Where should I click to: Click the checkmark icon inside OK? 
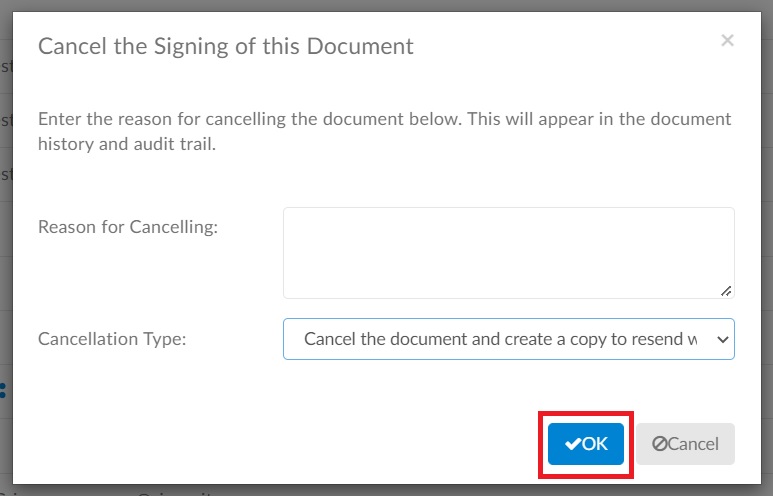click(573, 444)
